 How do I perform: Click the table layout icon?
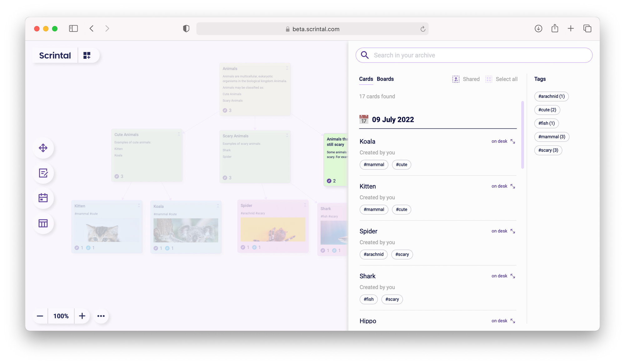click(x=43, y=223)
